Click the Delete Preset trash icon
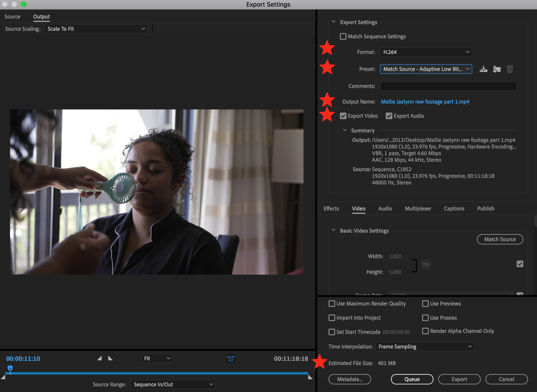Image resolution: width=537 pixels, height=392 pixels. [510, 69]
